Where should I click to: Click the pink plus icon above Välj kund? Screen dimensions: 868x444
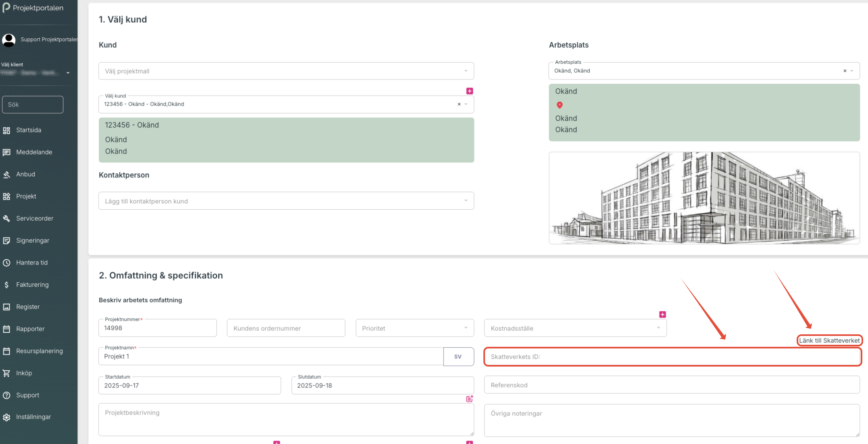tap(469, 91)
